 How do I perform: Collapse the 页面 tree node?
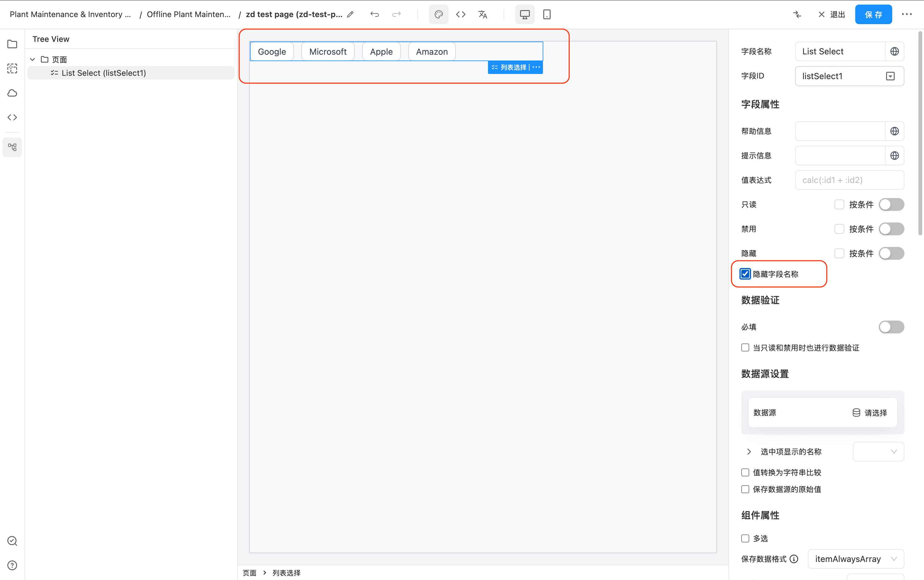tap(33, 60)
